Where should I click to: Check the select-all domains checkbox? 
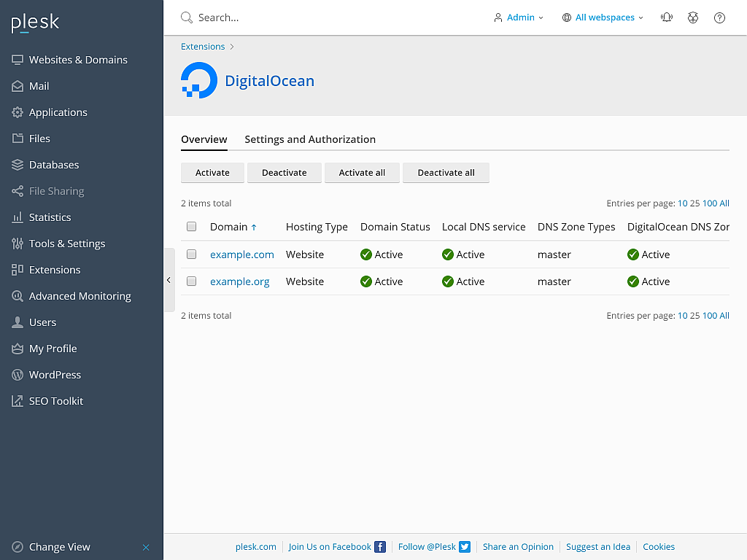(191, 226)
